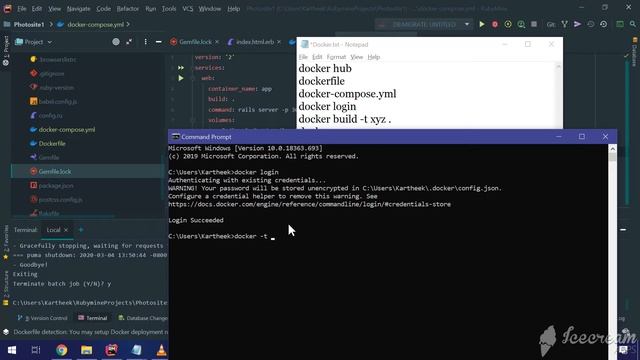Click green run gutter icon beside web

[x=181, y=78]
